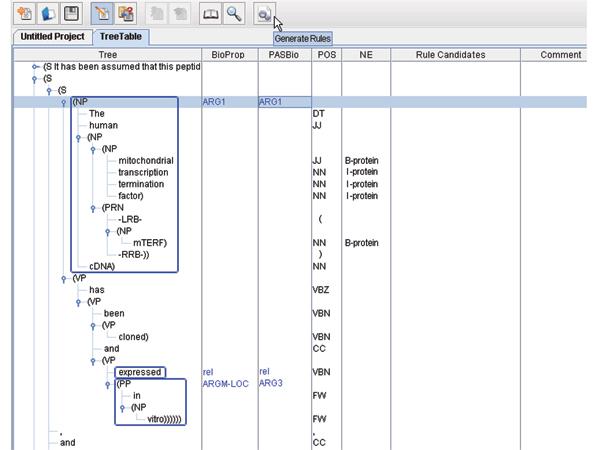600x450 pixels.
Task: Collapse the (VP node above 'been'
Action: tap(78, 302)
